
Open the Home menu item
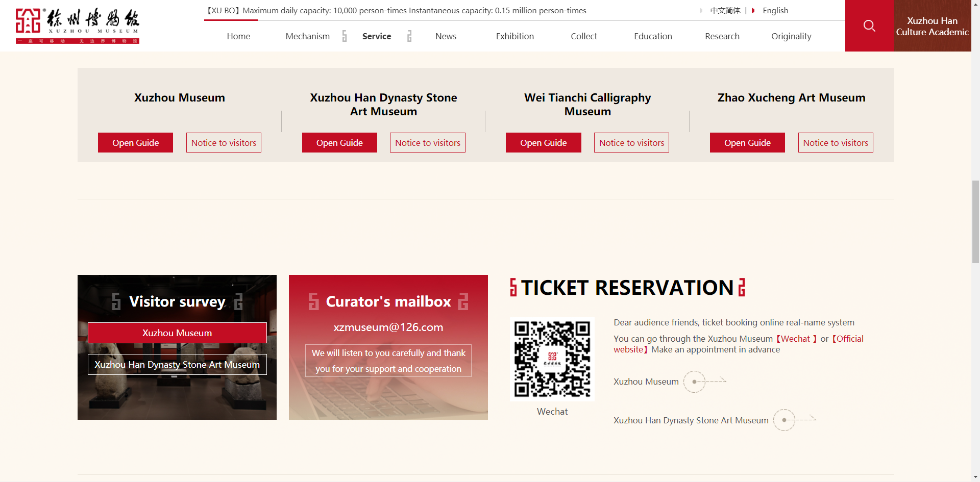pos(238,36)
